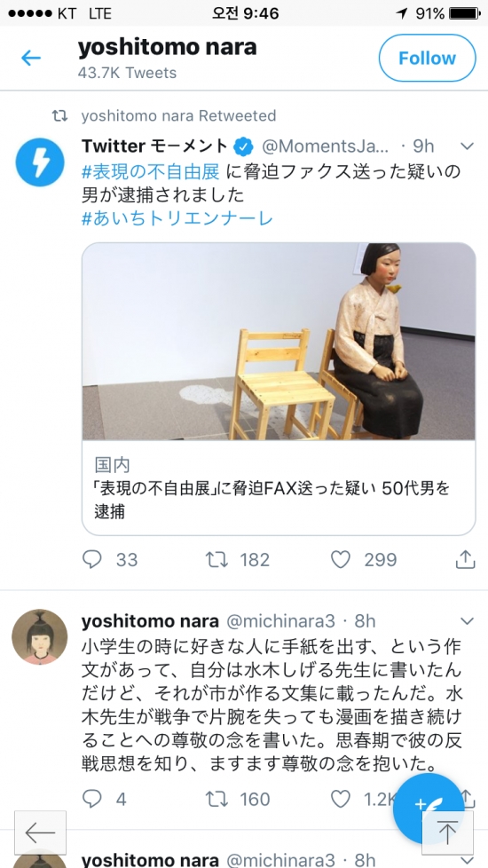Open yoshitomo nara profile avatar

coord(40,636)
